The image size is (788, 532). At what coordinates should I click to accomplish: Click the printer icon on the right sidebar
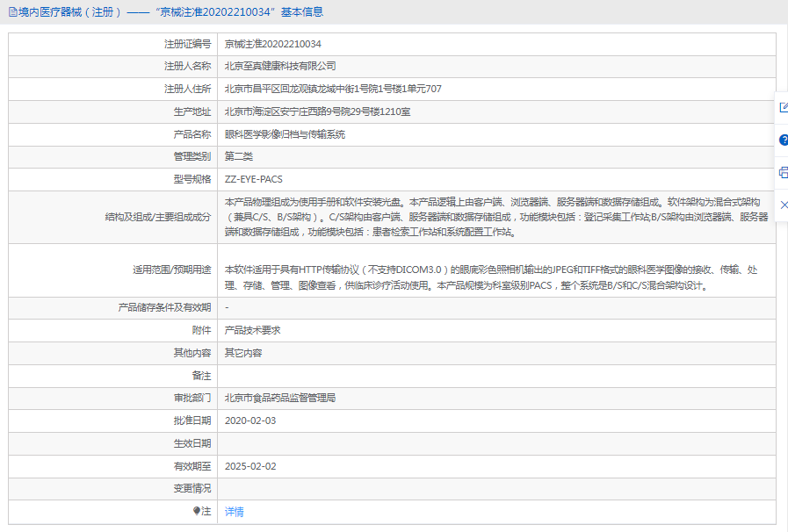pyautogui.click(x=783, y=172)
